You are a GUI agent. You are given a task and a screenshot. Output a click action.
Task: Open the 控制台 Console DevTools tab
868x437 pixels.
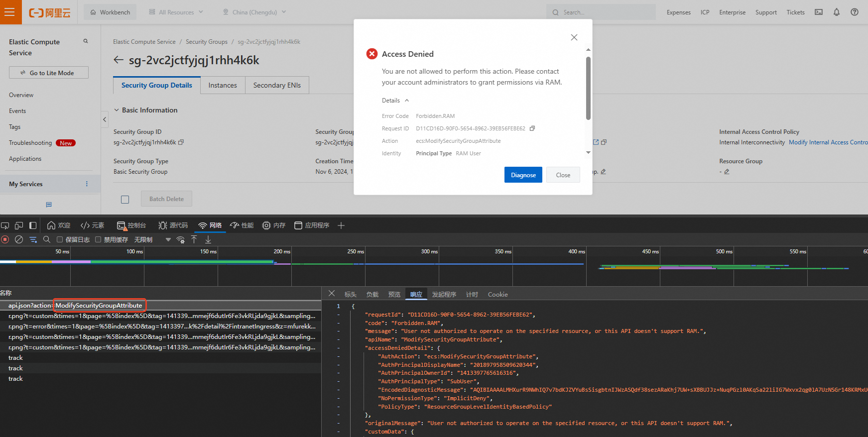tap(131, 225)
